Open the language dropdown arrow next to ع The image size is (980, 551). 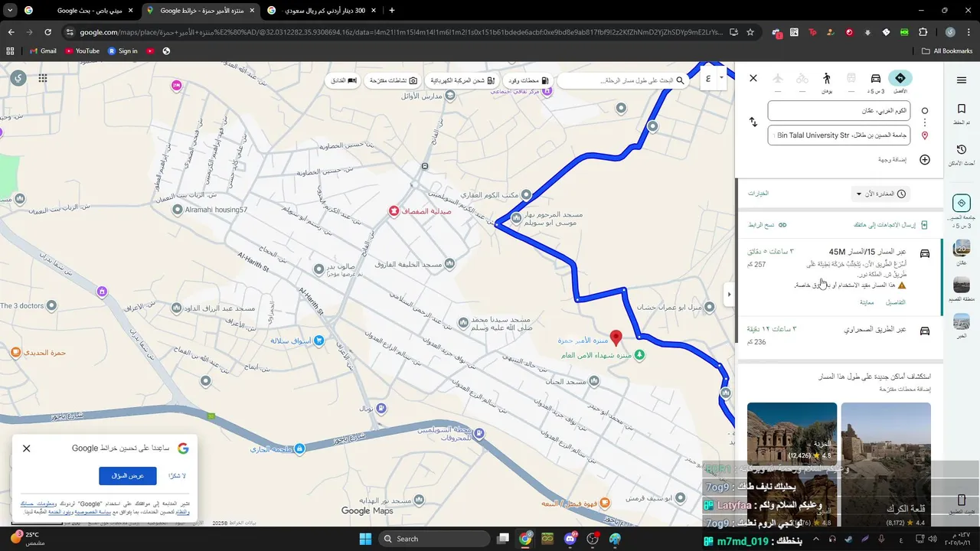click(722, 78)
